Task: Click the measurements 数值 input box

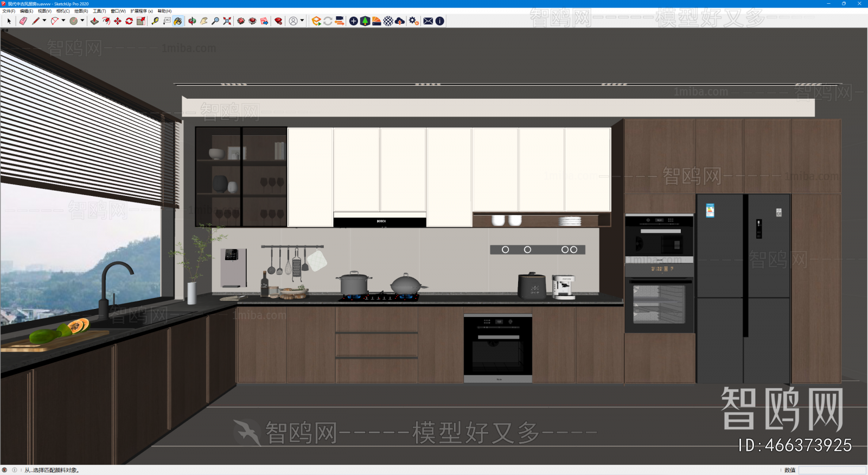Action: (832, 470)
